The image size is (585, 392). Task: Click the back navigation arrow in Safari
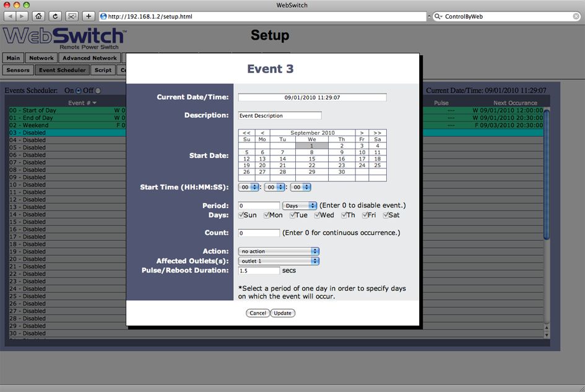[x=9, y=16]
